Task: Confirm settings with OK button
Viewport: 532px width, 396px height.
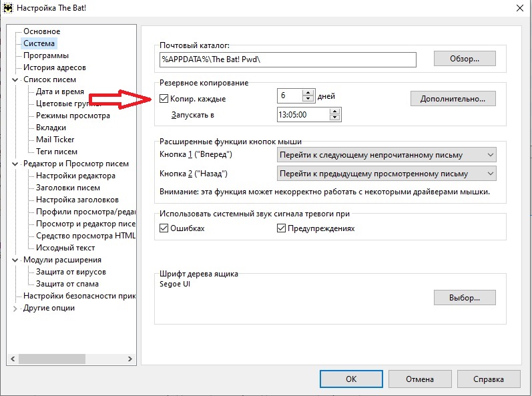Action: [351, 379]
